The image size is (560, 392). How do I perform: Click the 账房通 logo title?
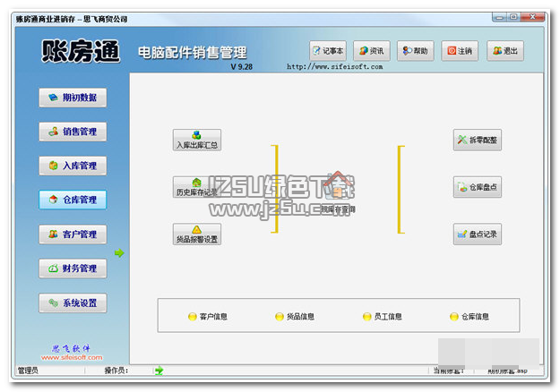(81, 51)
